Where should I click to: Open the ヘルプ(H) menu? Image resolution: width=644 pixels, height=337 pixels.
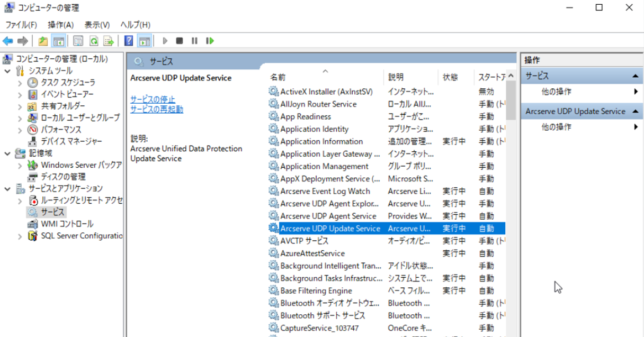tap(136, 25)
